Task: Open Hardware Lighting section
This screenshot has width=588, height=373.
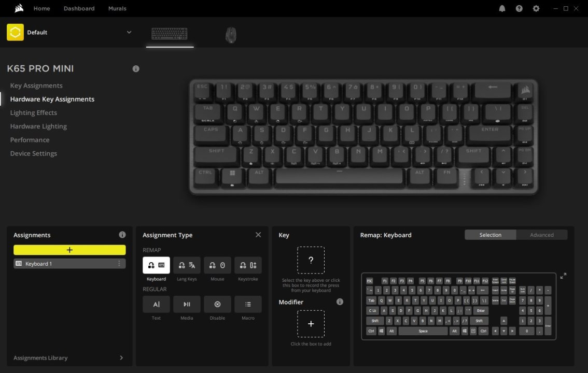Action: click(x=38, y=126)
